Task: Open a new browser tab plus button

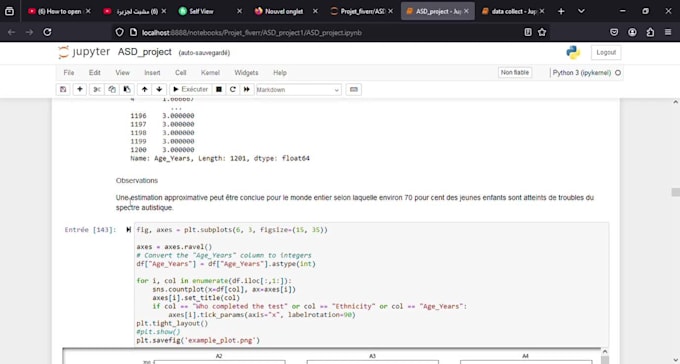Action: [561, 11]
